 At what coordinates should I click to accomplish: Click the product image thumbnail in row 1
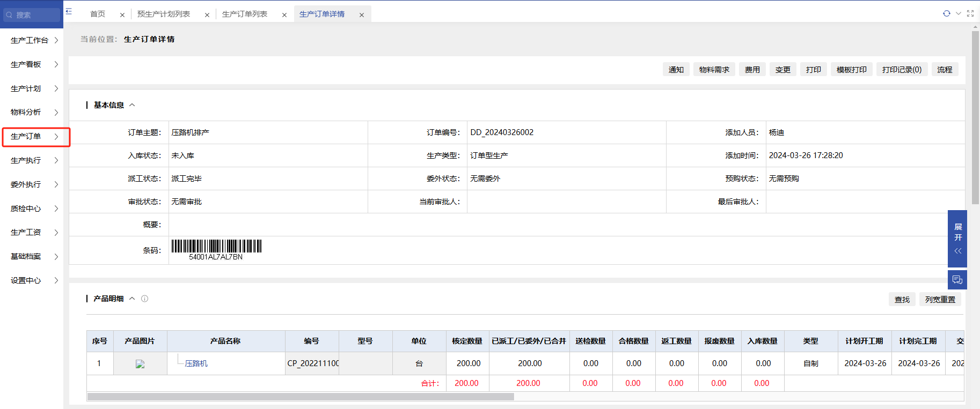tap(140, 364)
